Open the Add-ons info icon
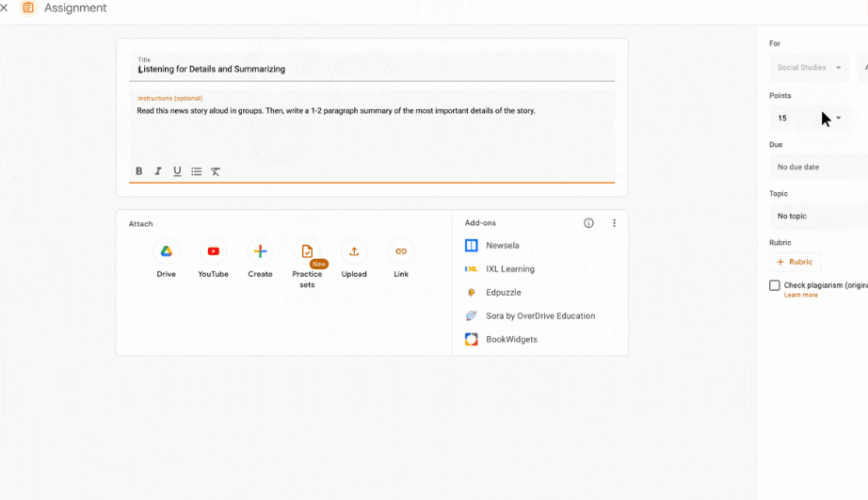Screen dimensions: 868x500 [x=588, y=222]
